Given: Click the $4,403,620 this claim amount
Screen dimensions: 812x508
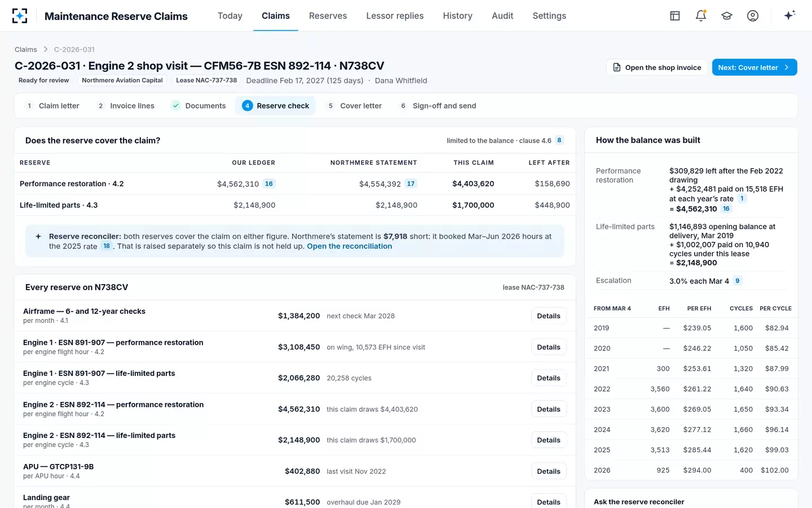Looking at the screenshot, I should [x=473, y=184].
